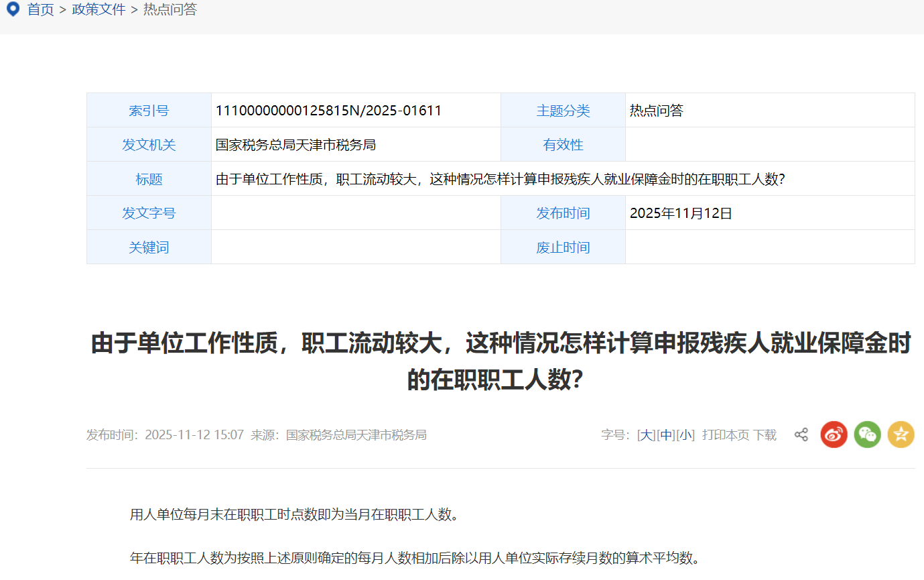
Task: Click the 废止时间 header cell
Action: point(563,247)
